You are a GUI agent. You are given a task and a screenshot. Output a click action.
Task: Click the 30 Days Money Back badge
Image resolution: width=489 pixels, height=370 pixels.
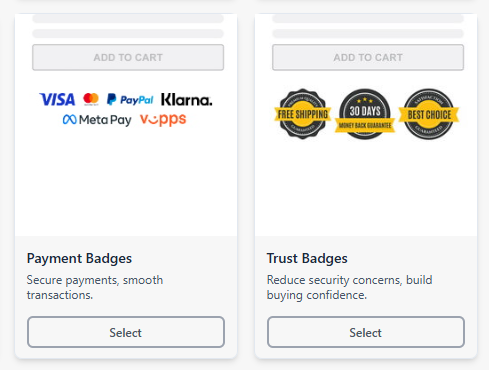tap(365, 114)
